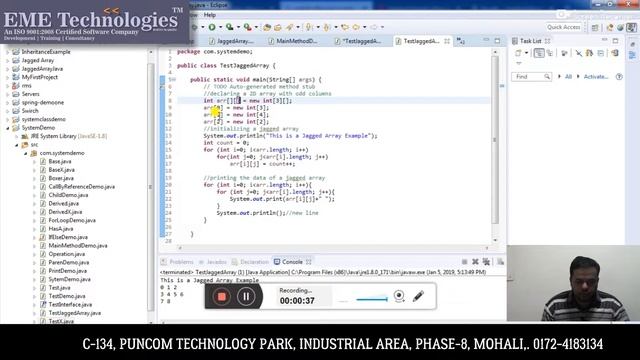This screenshot has width=640, height=360.
Task: Click New Task icon in Task List
Action: tap(518, 53)
